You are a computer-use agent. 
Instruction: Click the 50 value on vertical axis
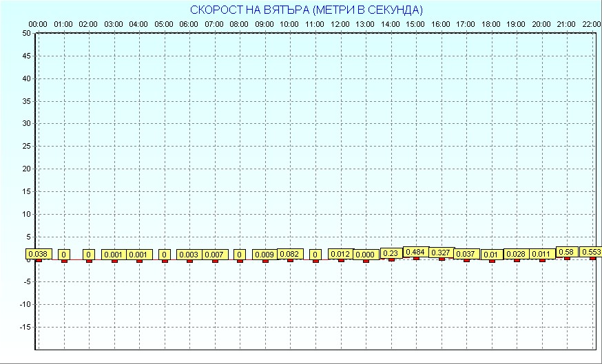click(25, 33)
